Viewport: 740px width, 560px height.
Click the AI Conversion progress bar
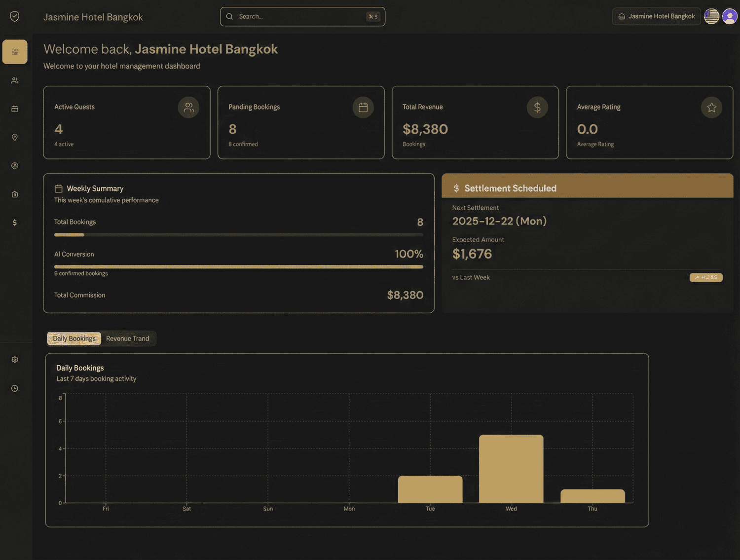[x=238, y=266]
